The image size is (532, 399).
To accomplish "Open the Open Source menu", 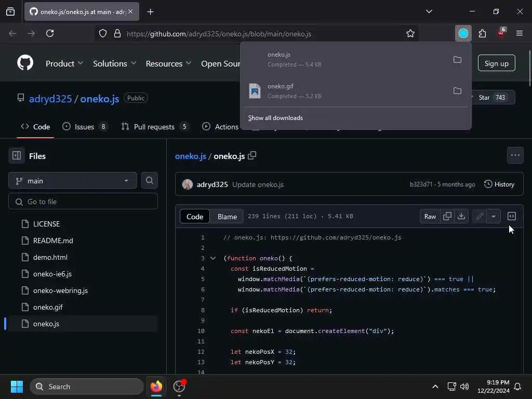I will (x=220, y=63).
